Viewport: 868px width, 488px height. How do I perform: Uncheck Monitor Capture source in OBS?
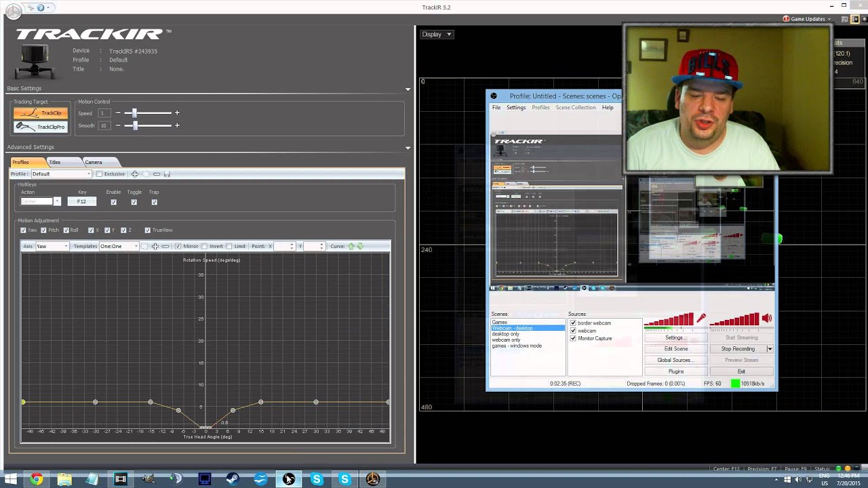tap(573, 338)
